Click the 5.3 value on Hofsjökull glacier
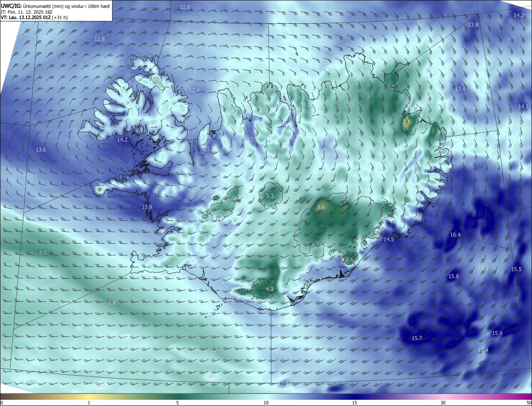This screenshot has width=532, height=406. point(270,196)
